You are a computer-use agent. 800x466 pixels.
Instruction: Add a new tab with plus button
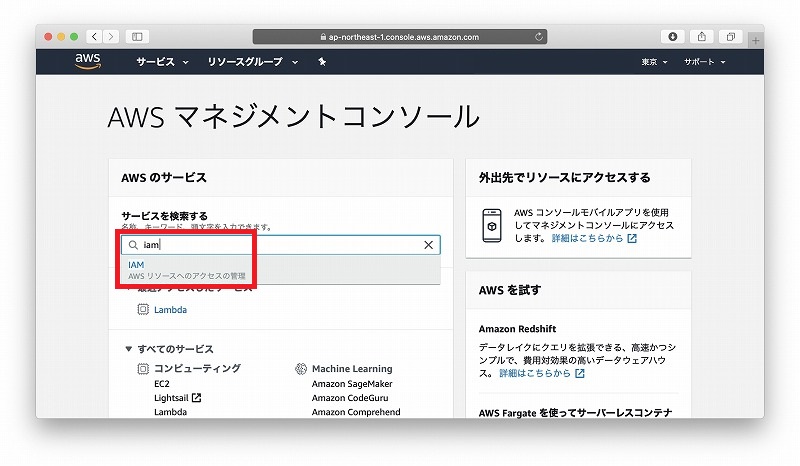click(x=756, y=40)
